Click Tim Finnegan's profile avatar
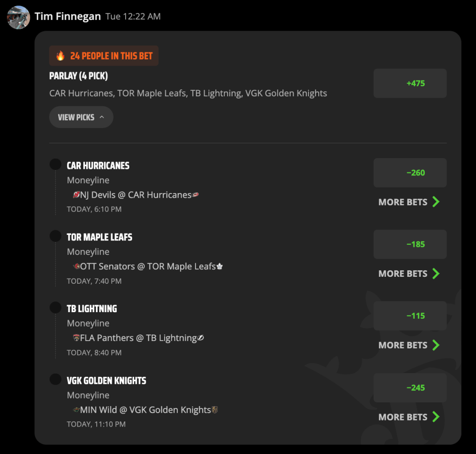 (19, 18)
